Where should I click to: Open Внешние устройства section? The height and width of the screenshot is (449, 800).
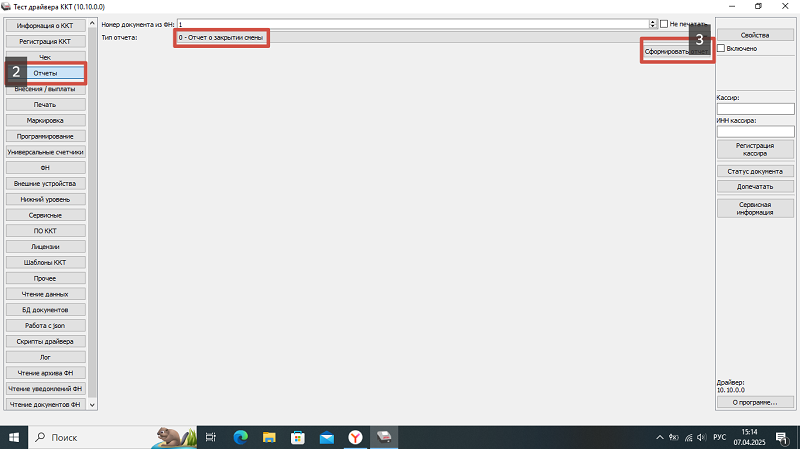point(45,183)
